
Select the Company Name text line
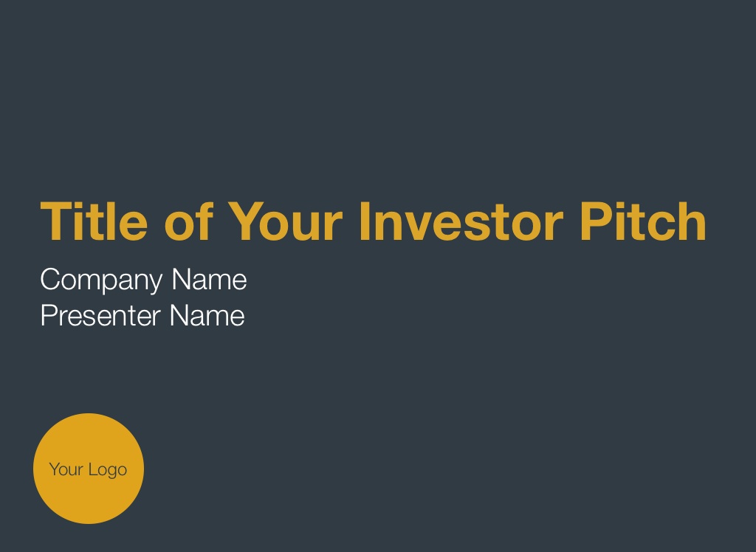143,280
